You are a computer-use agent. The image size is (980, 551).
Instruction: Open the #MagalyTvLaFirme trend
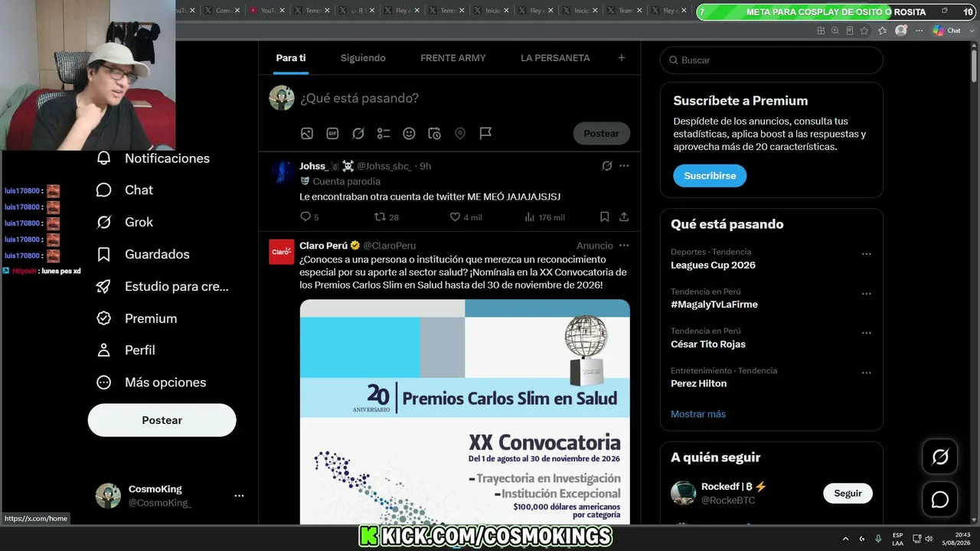(714, 305)
